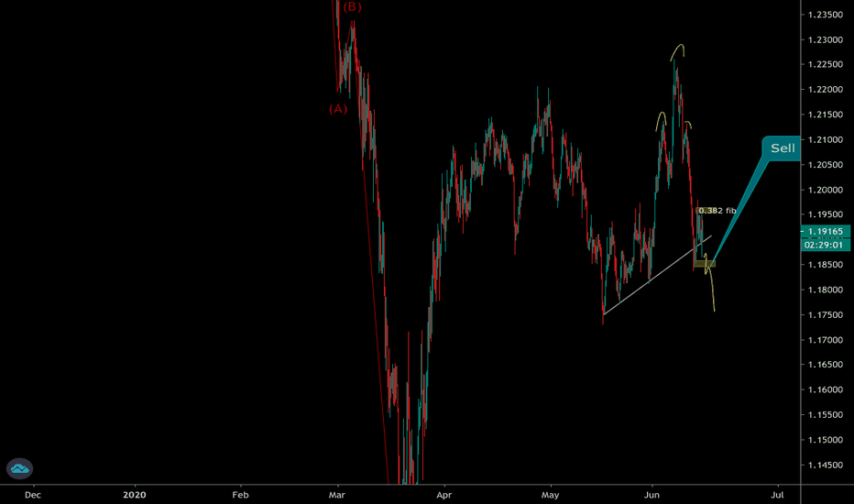Image resolution: width=854 pixels, height=504 pixels.
Task: Click the 1.21000 price axis label
Action: point(826,139)
